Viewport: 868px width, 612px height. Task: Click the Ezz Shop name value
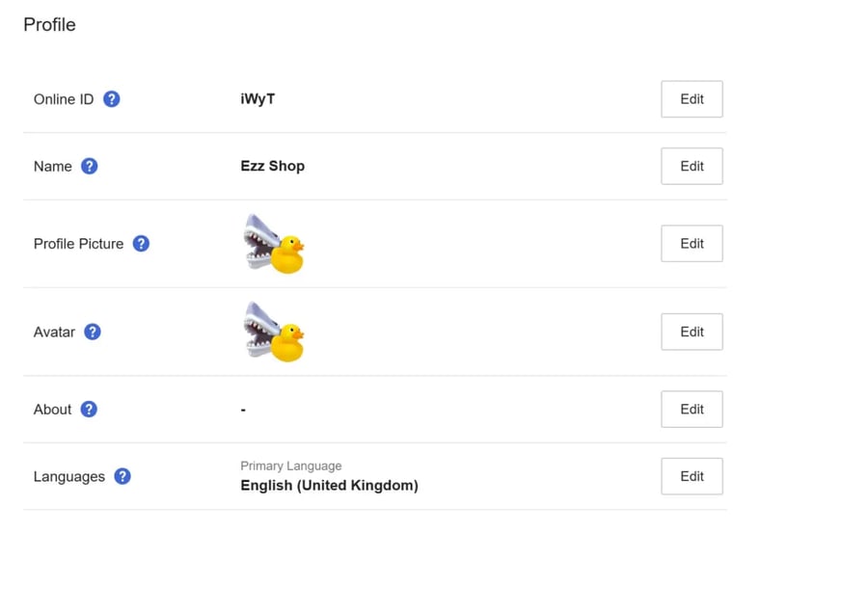[272, 166]
